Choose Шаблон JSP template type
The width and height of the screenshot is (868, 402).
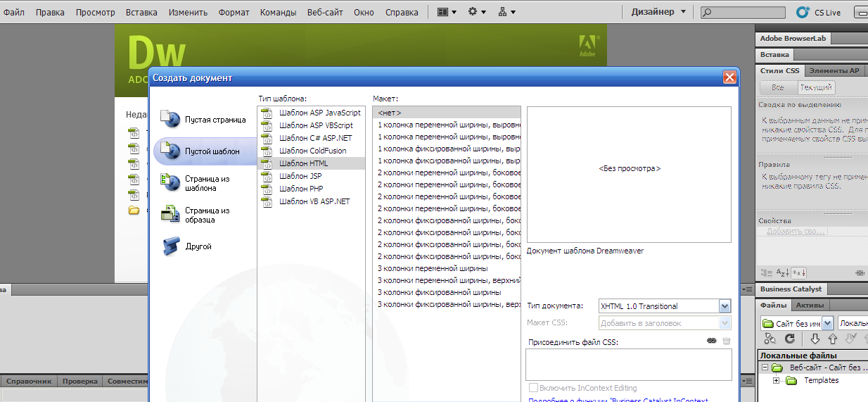click(312, 176)
